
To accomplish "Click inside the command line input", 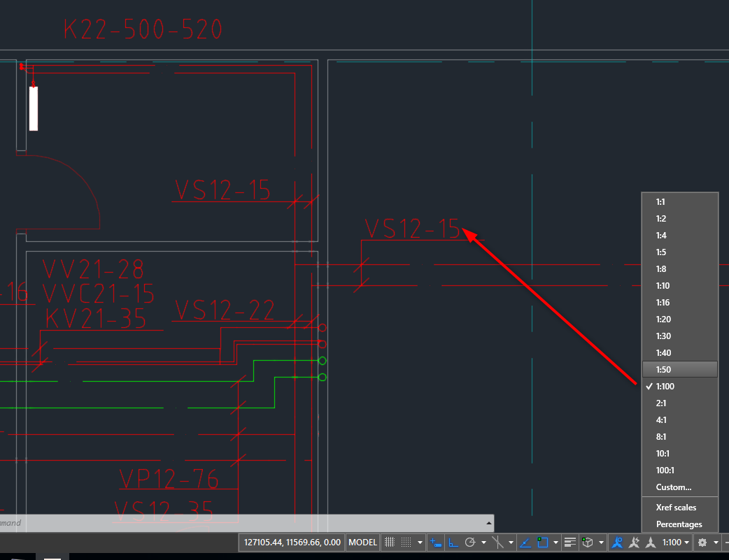I will click(245, 523).
